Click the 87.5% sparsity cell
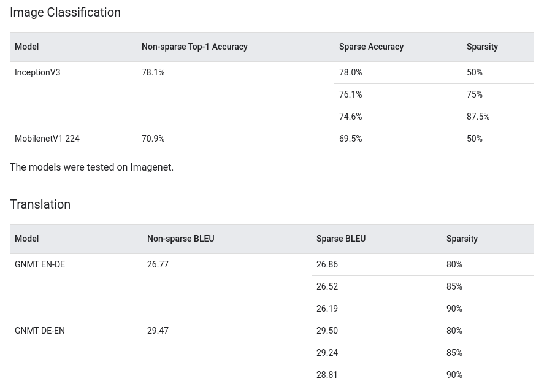 pos(478,117)
